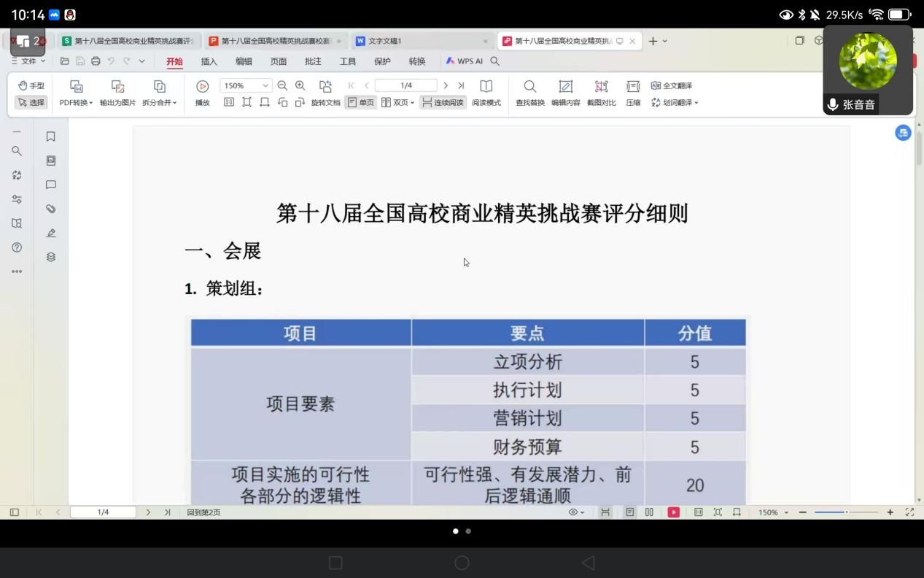This screenshot has height=578, width=924.
Task: Click the WPS AI button
Action: pos(465,61)
